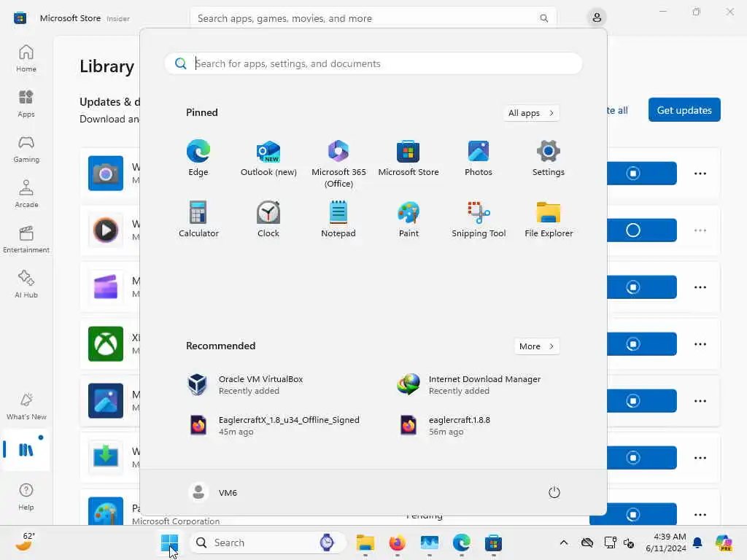Open the notification bell in the tray
The height and width of the screenshot is (560, 747).
pos(697,542)
